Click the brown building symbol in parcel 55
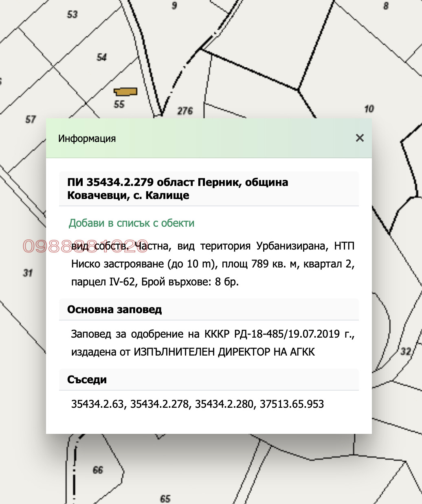The image size is (422, 504). click(x=125, y=92)
